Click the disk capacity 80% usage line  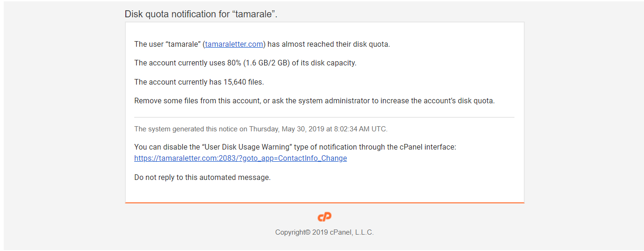(x=245, y=63)
